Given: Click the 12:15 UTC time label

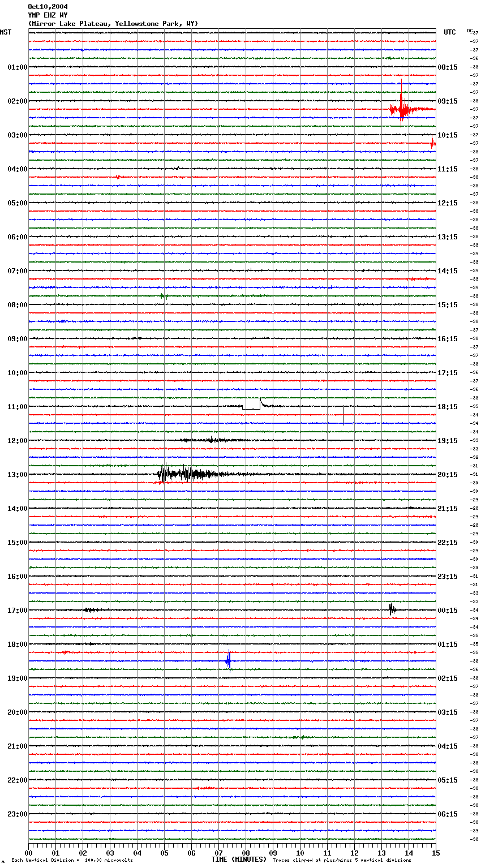Looking at the screenshot, I should (448, 203).
